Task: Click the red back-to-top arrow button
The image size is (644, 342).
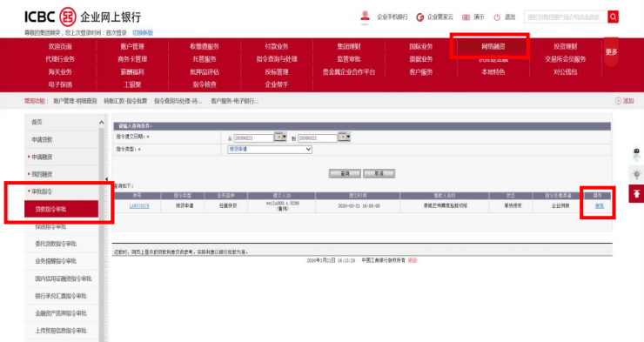Action: click(636, 194)
